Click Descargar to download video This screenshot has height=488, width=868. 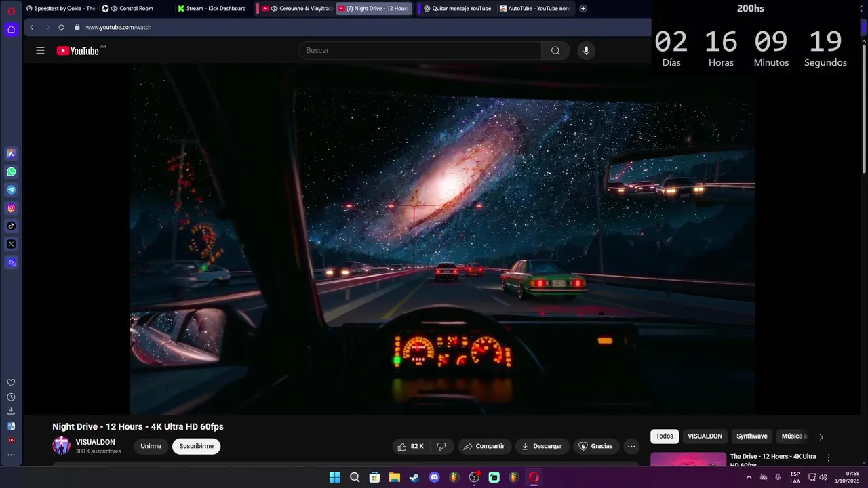coord(542,446)
